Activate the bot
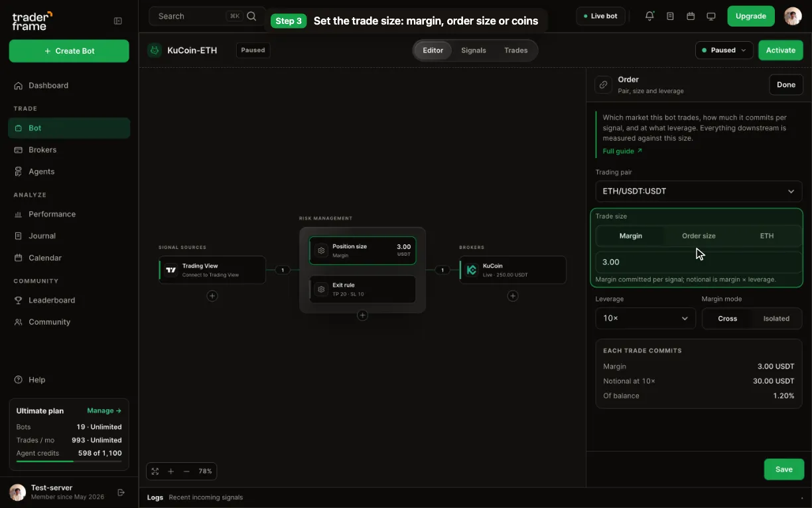 tap(781, 50)
